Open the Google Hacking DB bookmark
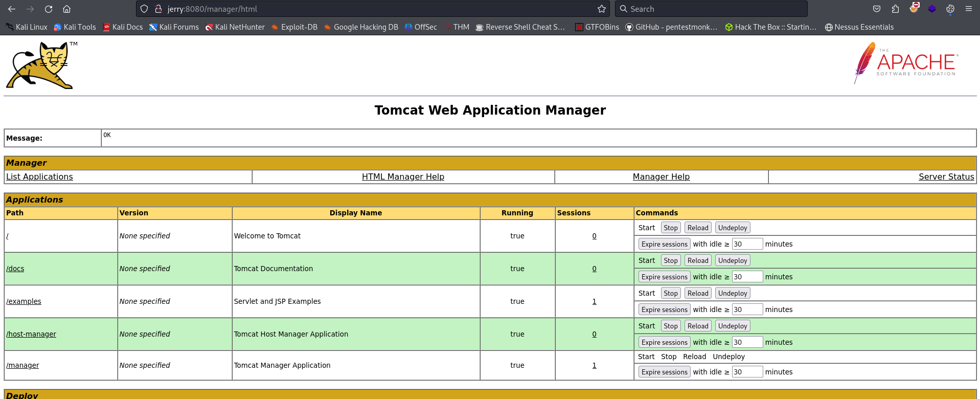This screenshot has height=399, width=980. [361, 27]
